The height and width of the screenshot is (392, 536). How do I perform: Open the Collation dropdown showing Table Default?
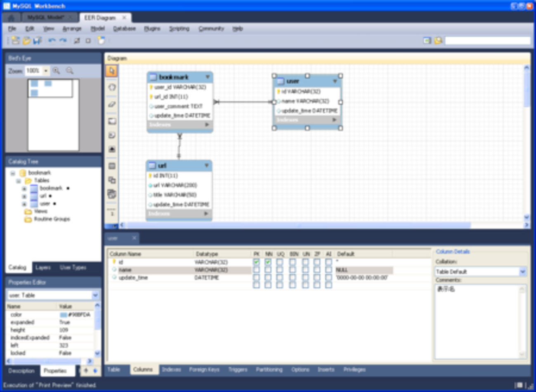[523, 272]
